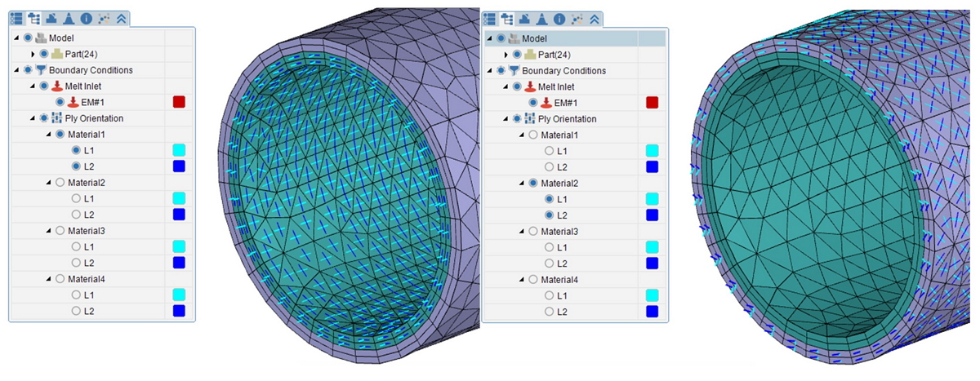Select the tree hierarchy tab in right panel
The image size is (980, 381).
(x=507, y=18)
